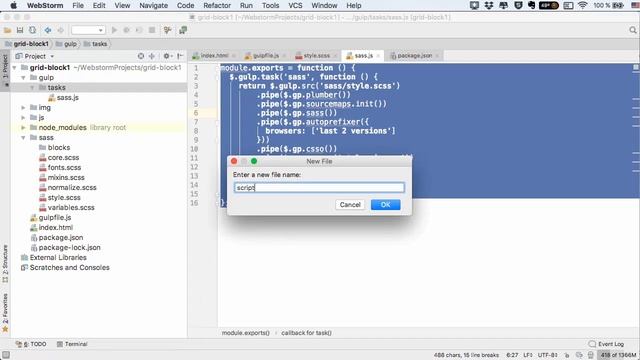Toggle the Favorites side tool tab
640x360 pixels.
tap(5, 312)
